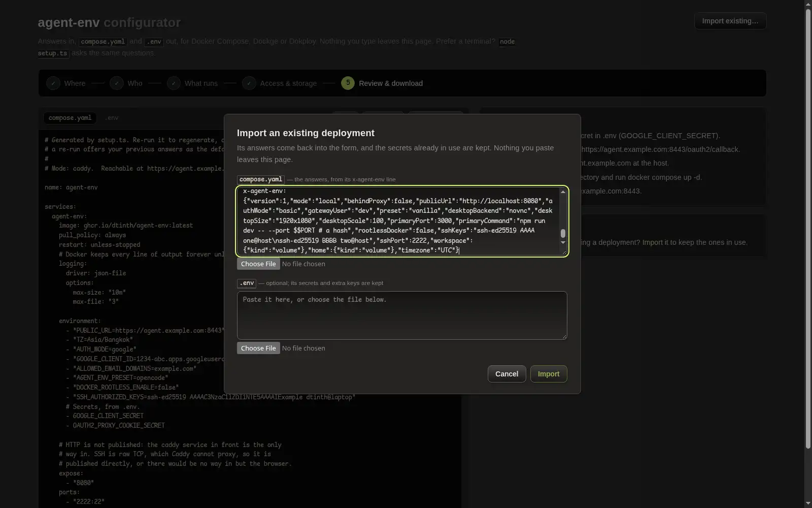Click the .env textarea resize grip
812x508 pixels.
564,336
